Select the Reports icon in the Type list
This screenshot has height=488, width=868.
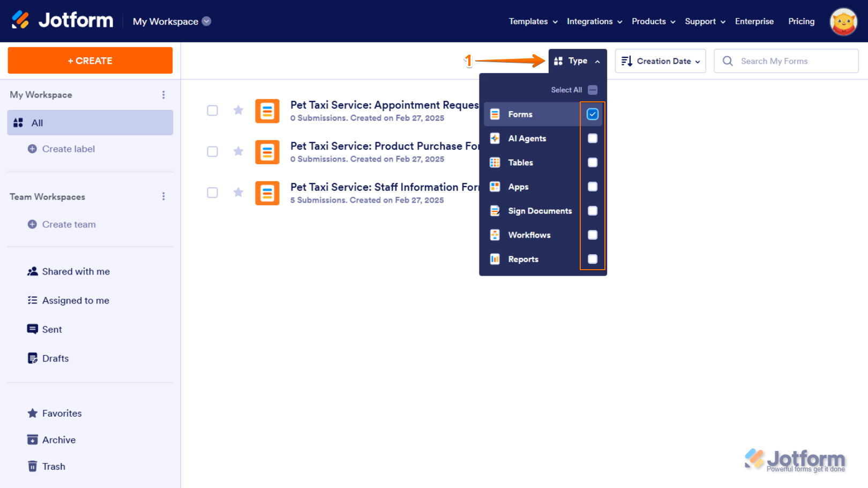click(495, 258)
